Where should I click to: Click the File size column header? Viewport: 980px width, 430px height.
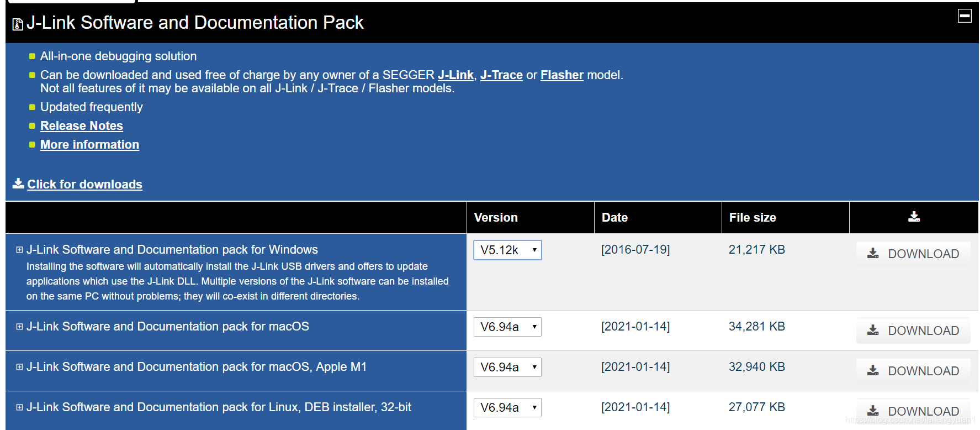point(753,218)
